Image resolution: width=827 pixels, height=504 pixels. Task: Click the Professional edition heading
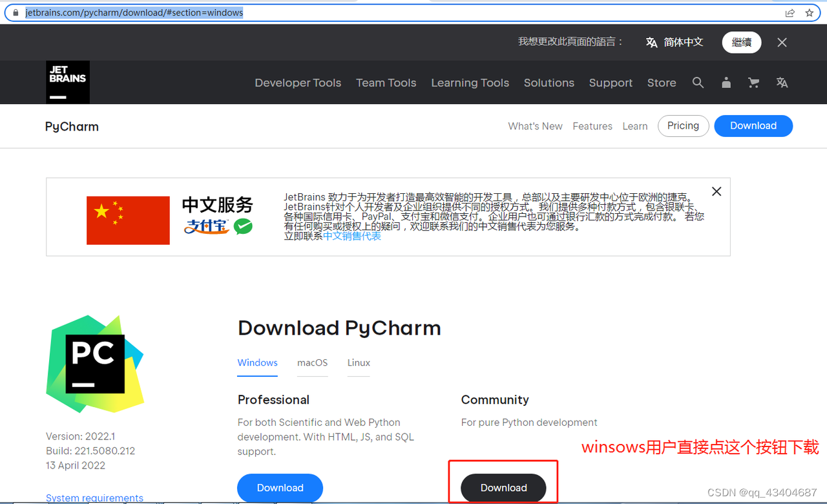pyautogui.click(x=273, y=400)
